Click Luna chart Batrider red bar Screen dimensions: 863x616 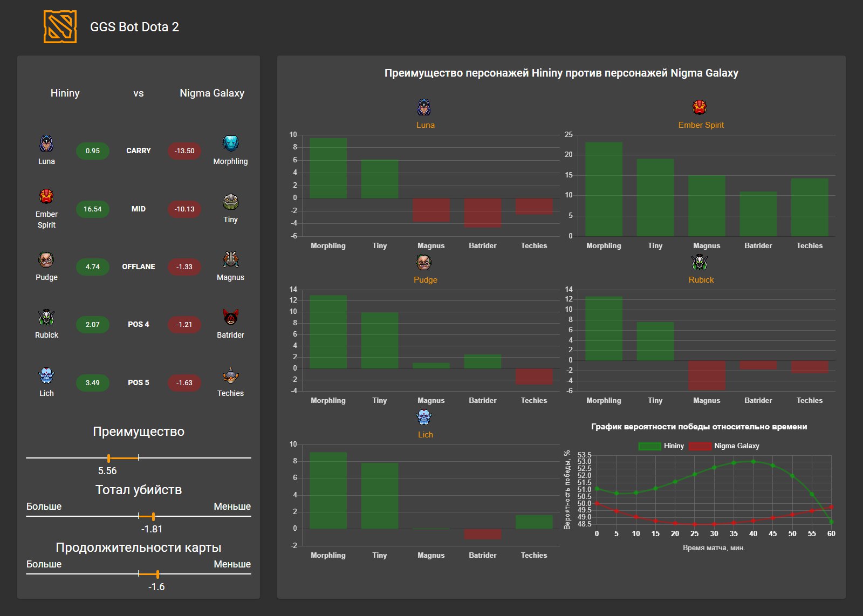tap(483, 213)
